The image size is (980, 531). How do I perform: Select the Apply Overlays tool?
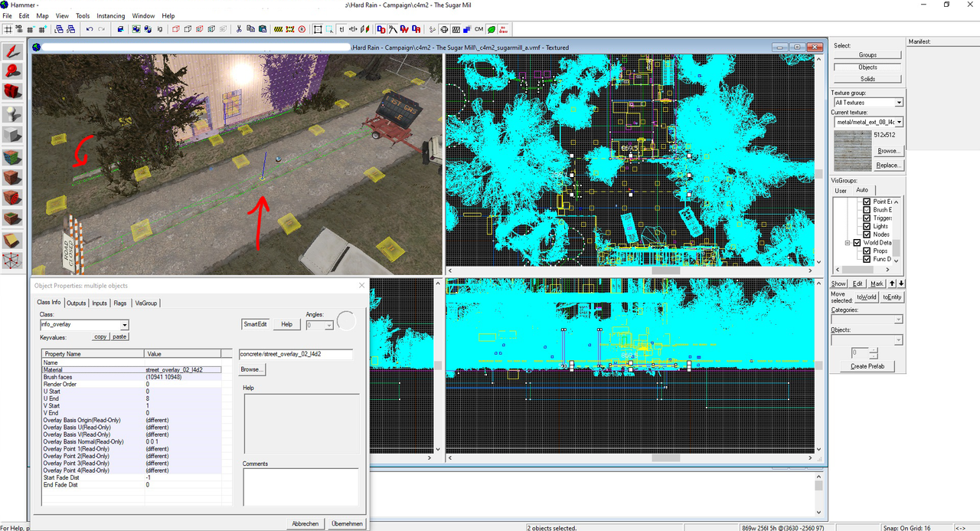[x=12, y=219]
